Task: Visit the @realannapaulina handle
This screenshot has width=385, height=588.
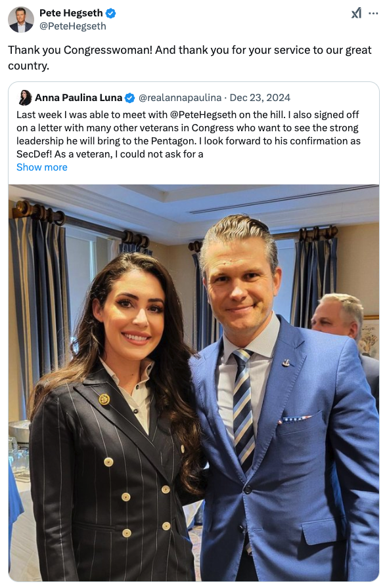Action: (180, 98)
